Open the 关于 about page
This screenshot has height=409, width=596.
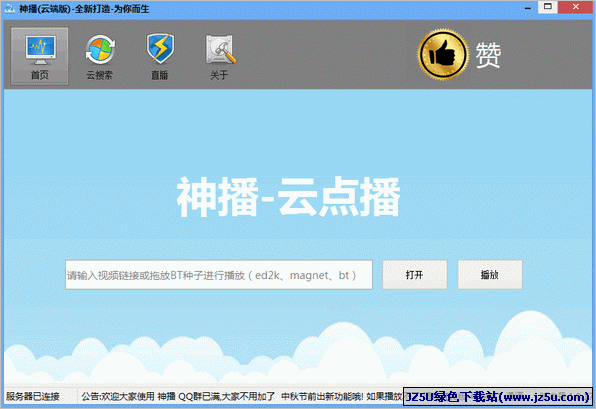220,57
